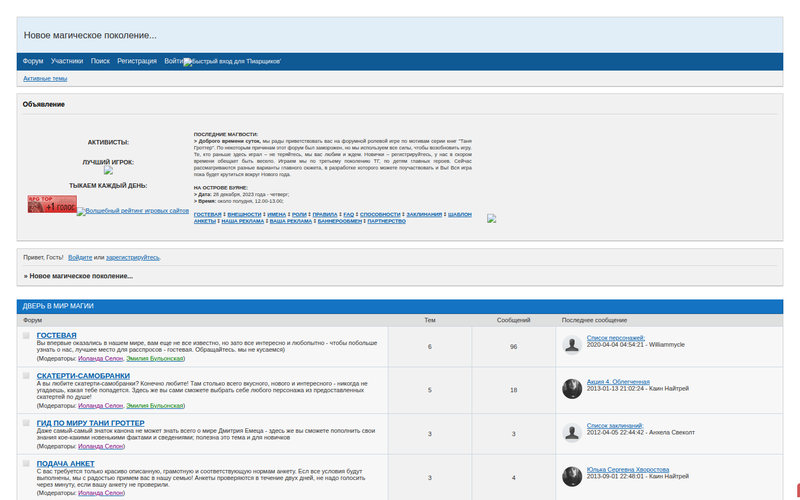Click the avatar next to Список персонажей post
Image resolution: width=800 pixels, height=500 pixels.
572,344
